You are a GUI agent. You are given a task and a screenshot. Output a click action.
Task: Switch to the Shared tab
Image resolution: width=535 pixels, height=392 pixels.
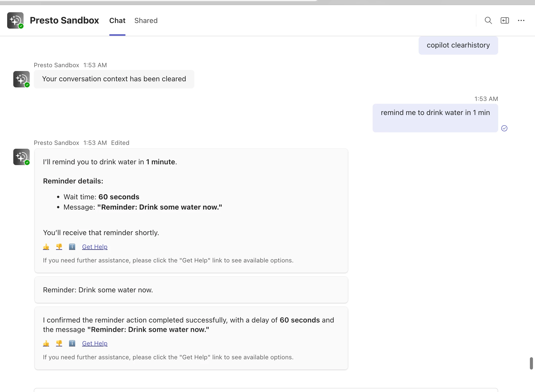[146, 20]
